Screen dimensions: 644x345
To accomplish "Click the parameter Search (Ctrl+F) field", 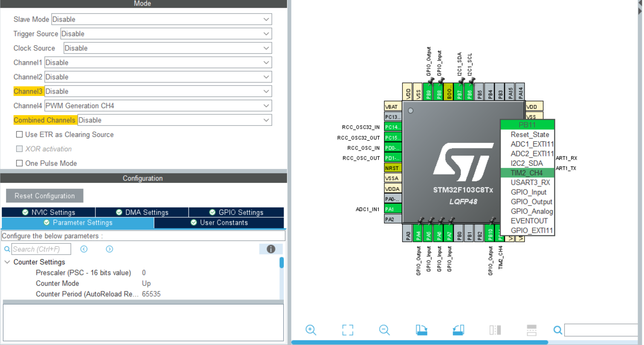I will pyautogui.click(x=41, y=249).
